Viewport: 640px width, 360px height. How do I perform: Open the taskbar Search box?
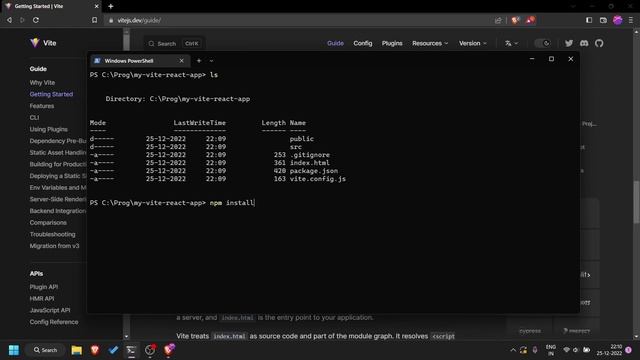click(45, 350)
